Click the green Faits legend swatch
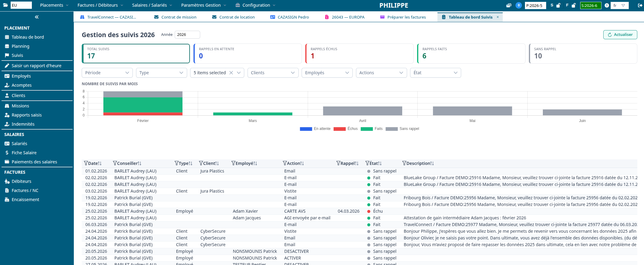This screenshot has height=265, width=644. coord(367,129)
